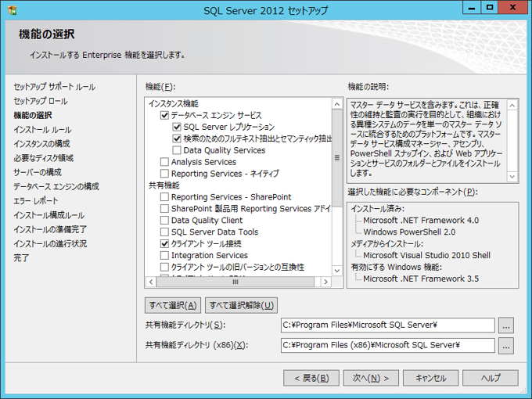The height and width of the screenshot is (399, 532).
Task: Click description pane scroll down arrow
Action: click(x=512, y=177)
